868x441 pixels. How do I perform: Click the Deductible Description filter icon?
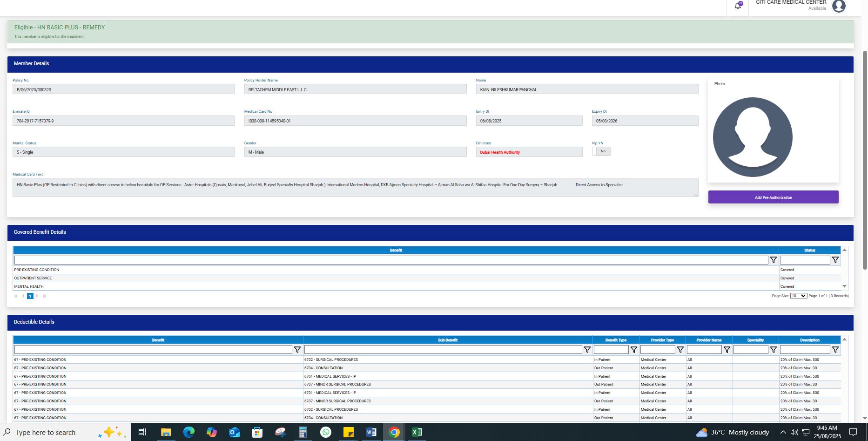pos(835,350)
